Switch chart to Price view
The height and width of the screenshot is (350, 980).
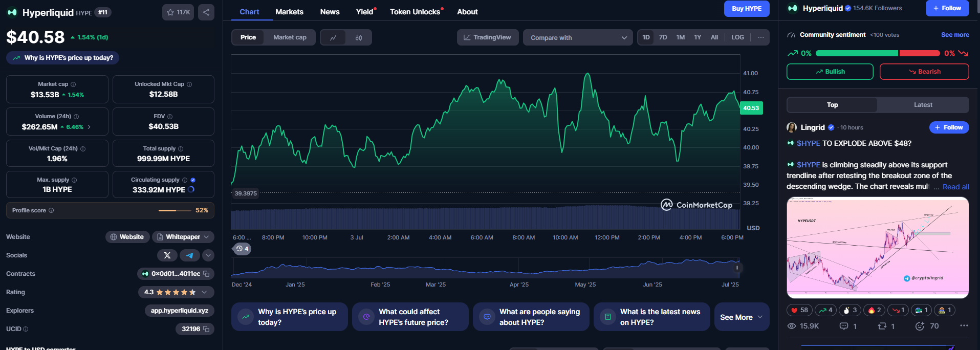(248, 37)
